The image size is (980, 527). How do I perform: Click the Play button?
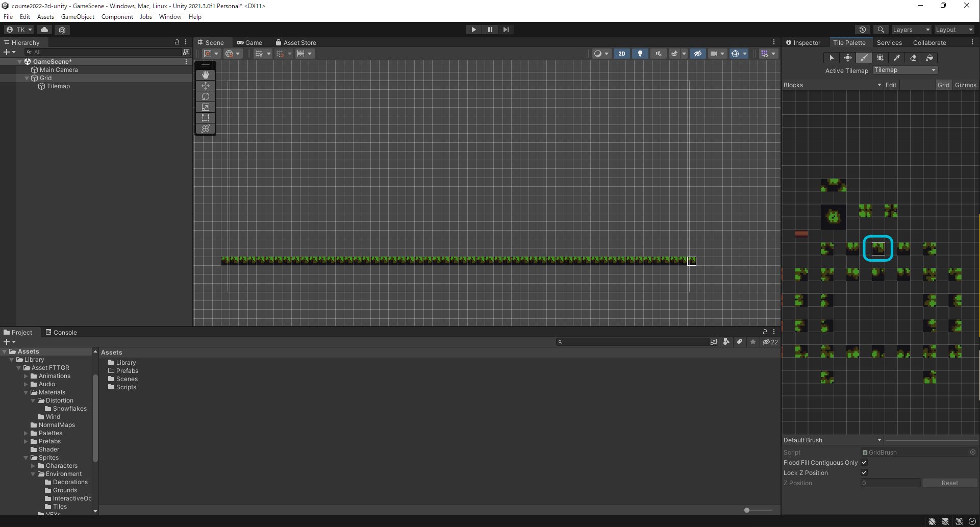click(x=473, y=30)
